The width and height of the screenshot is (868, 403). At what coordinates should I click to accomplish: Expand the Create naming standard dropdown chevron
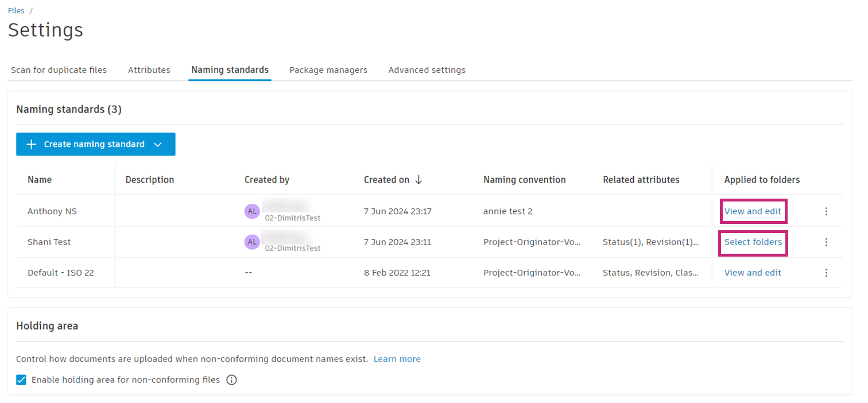click(158, 144)
